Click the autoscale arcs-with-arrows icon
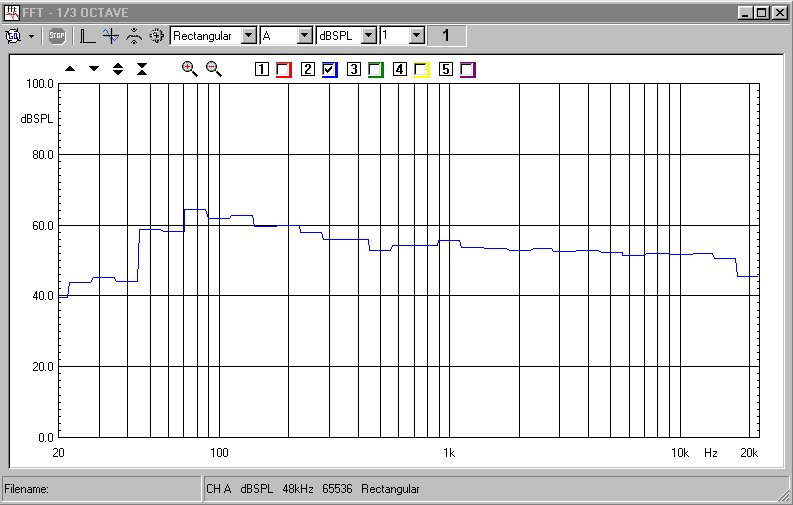Image resolution: width=793 pixels, height=505 pixels. tap(134, 36)
